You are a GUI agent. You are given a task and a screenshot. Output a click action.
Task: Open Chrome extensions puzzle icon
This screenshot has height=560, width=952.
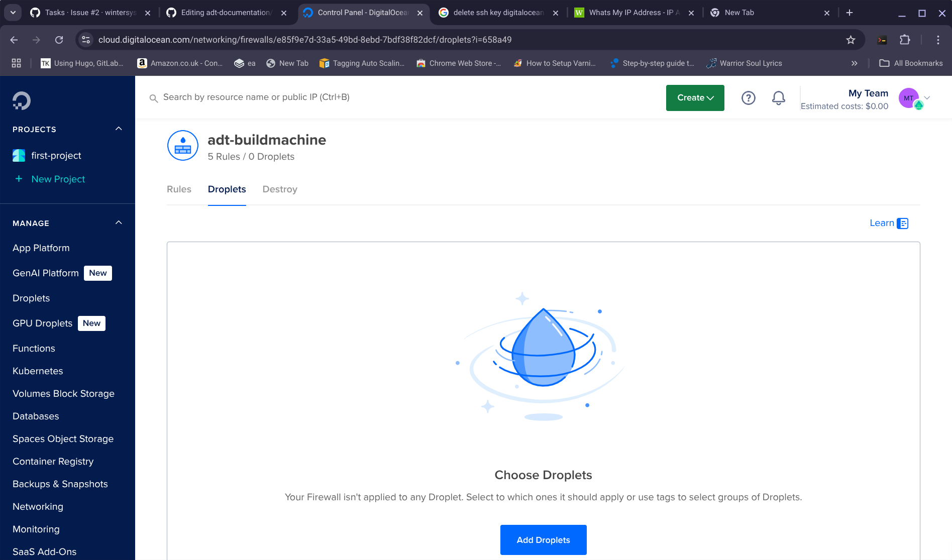pos(905,40)
